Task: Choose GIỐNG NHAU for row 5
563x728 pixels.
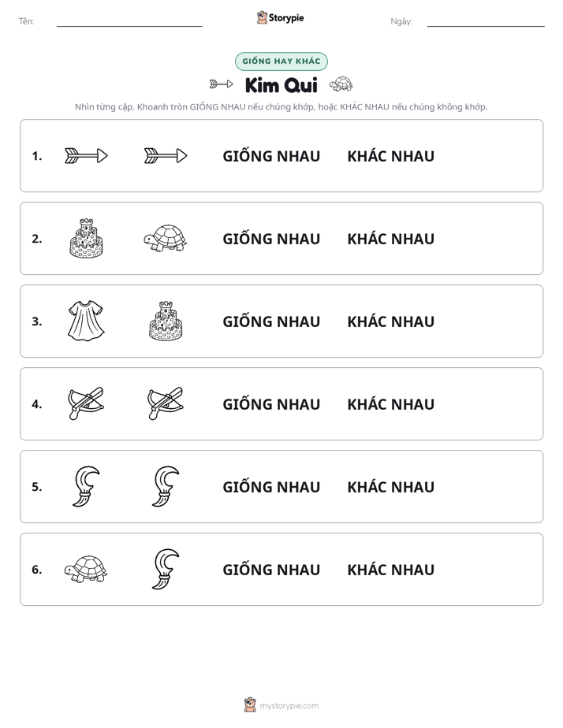Action: pos(271,487)
